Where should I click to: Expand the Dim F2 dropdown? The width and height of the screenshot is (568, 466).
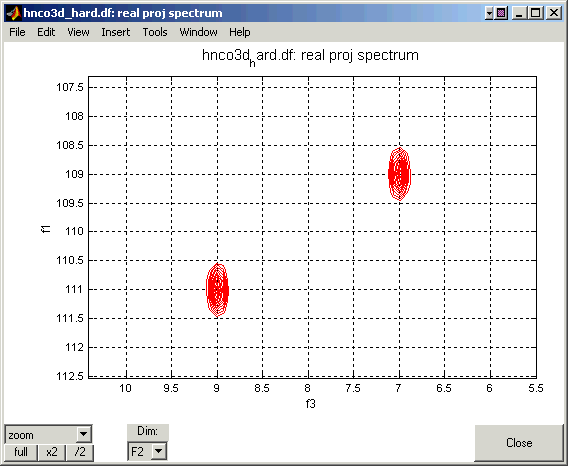pos(158,452)
